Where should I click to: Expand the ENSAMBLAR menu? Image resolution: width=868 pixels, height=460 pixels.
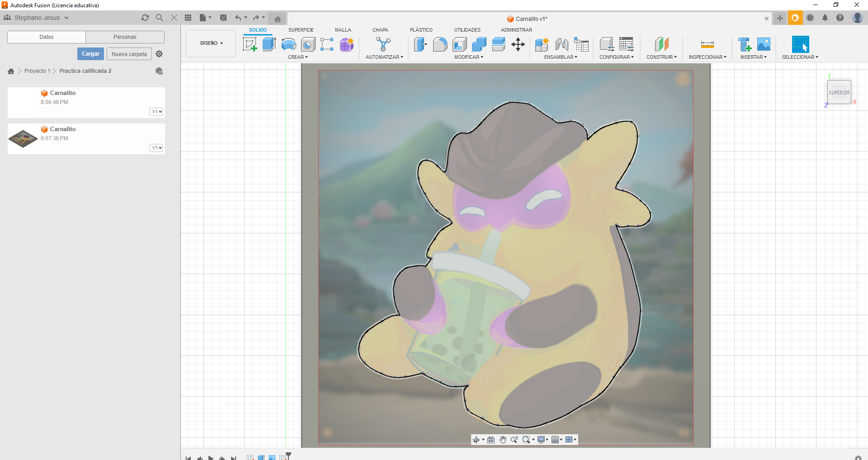[561, 57]
